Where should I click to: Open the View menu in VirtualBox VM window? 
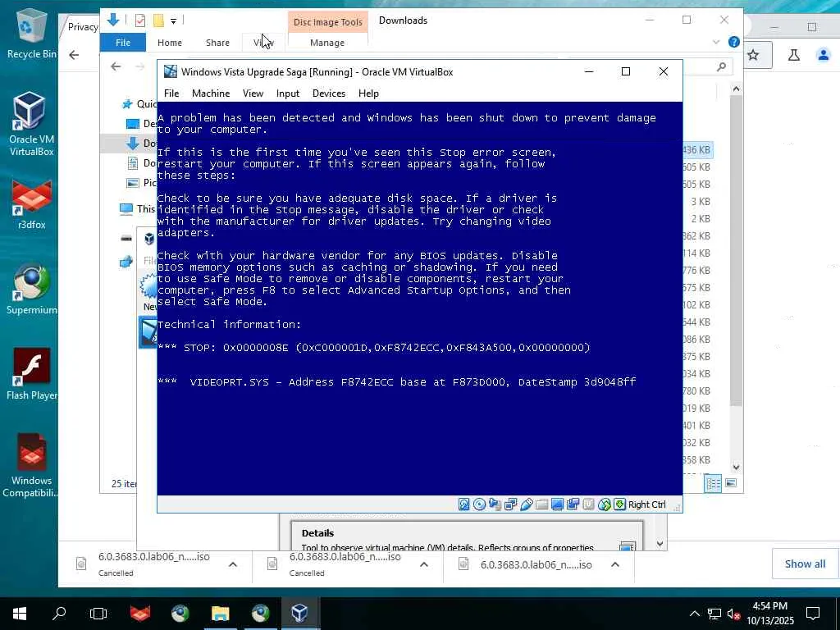(253, 94)
